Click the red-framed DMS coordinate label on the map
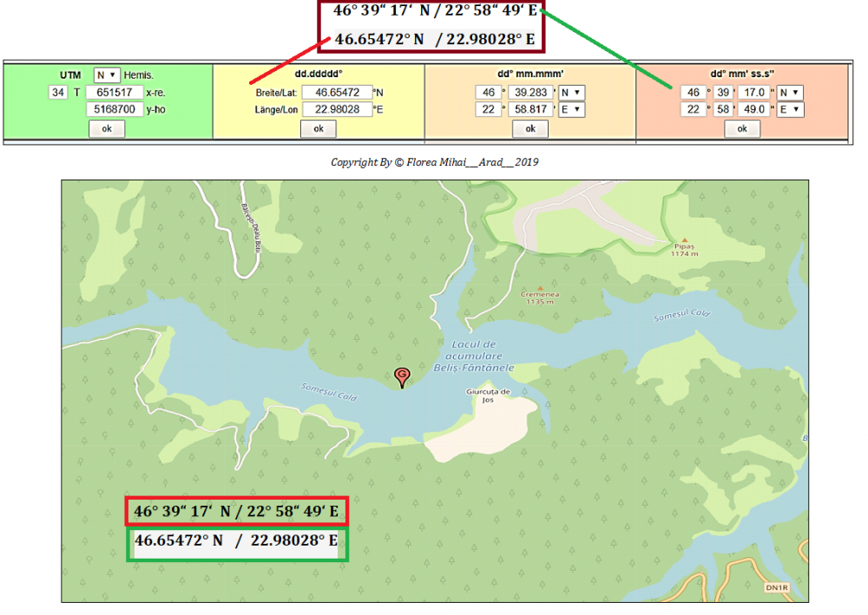 (236, 511)
